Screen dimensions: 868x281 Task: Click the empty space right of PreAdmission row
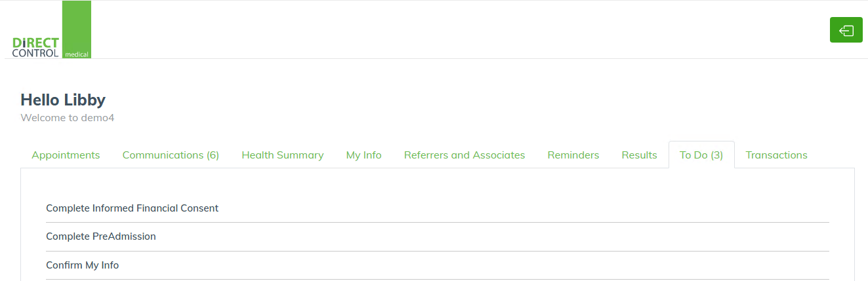click(492, 236)
